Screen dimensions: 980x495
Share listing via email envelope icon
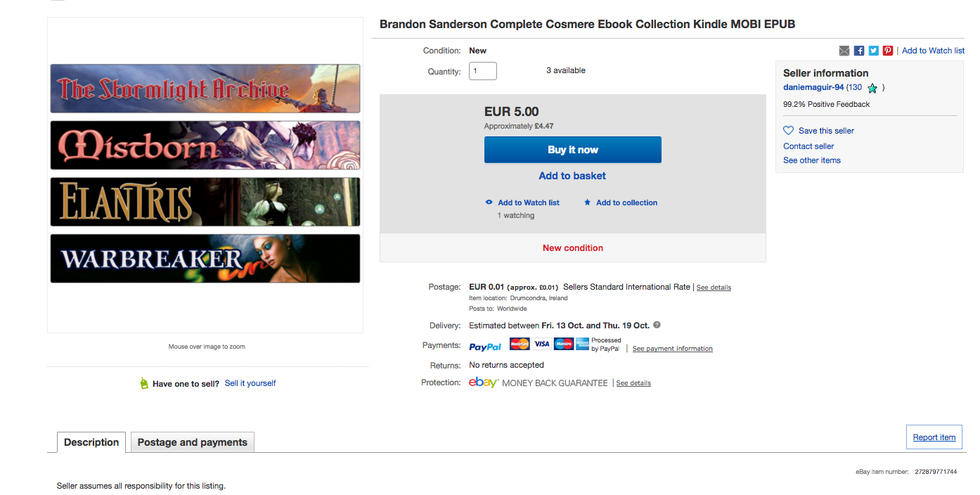click(844, 51)
